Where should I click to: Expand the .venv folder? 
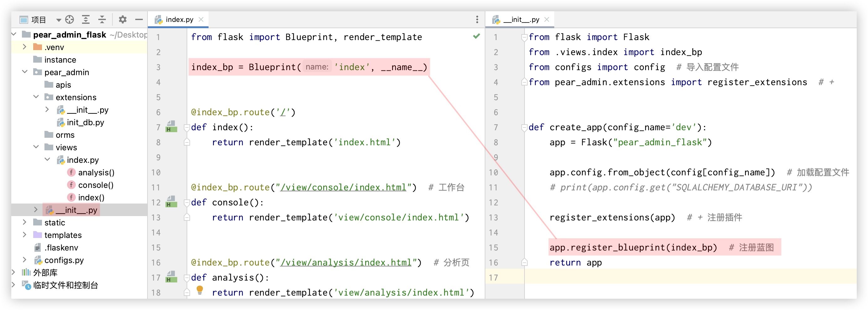click(x=25, y=47)
